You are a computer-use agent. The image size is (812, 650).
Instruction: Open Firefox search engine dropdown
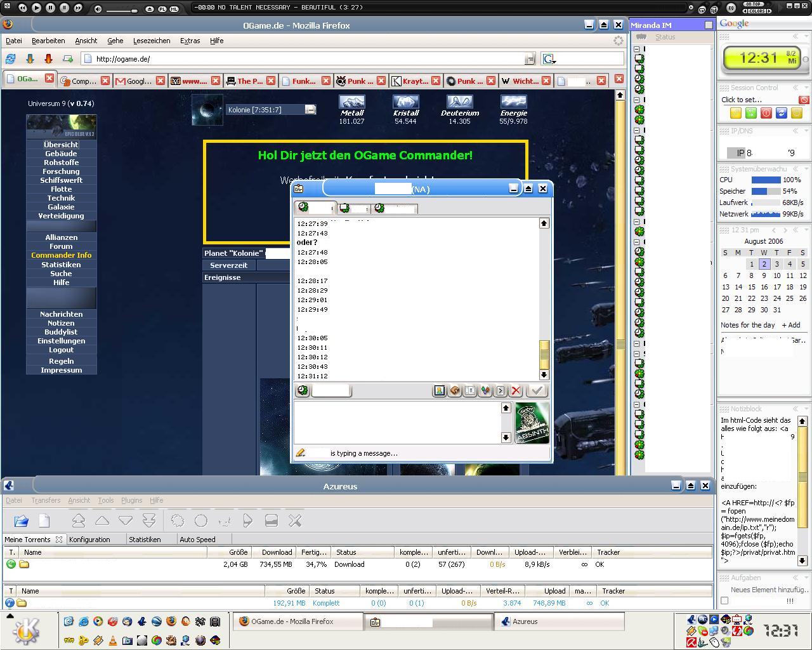point(549,59)
